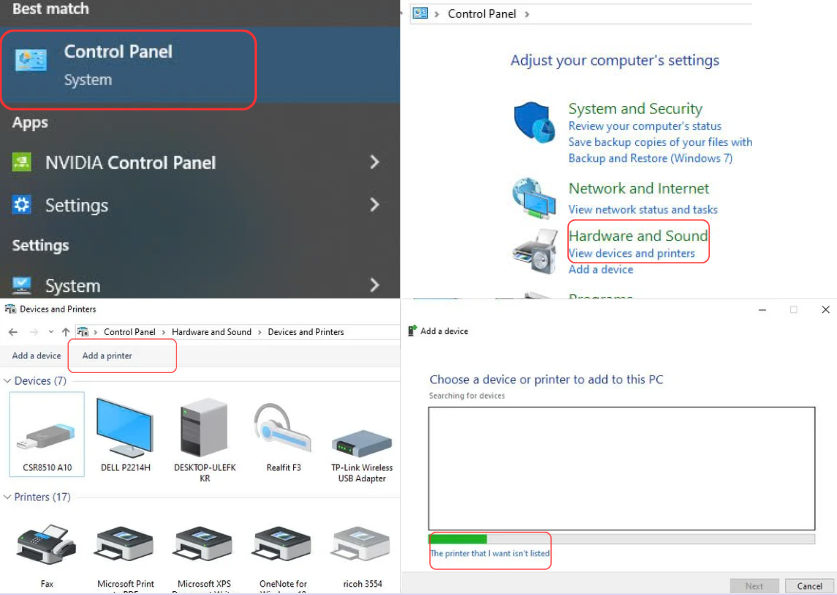The height and width of the screenshot is (595, 837).
Task: Click Control Panel breadcrumb in Devices window
Action: 129,332
